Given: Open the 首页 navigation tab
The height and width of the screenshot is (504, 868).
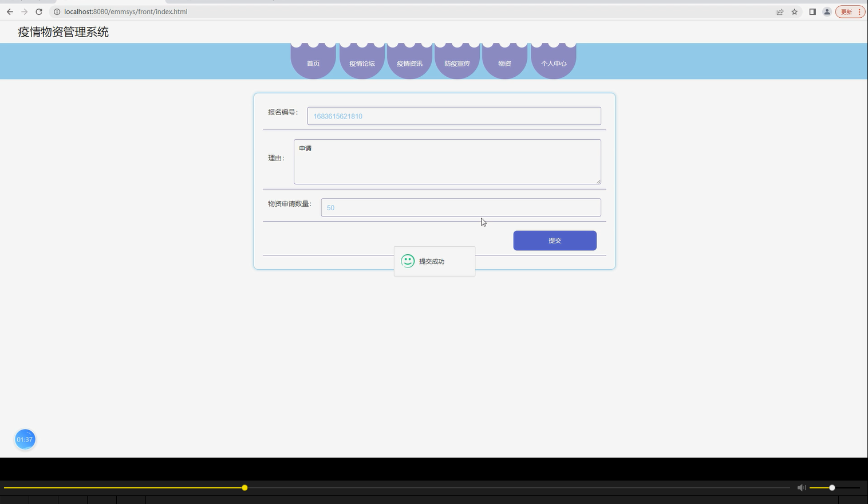Looking at the screenshot, I should (313, 61).
